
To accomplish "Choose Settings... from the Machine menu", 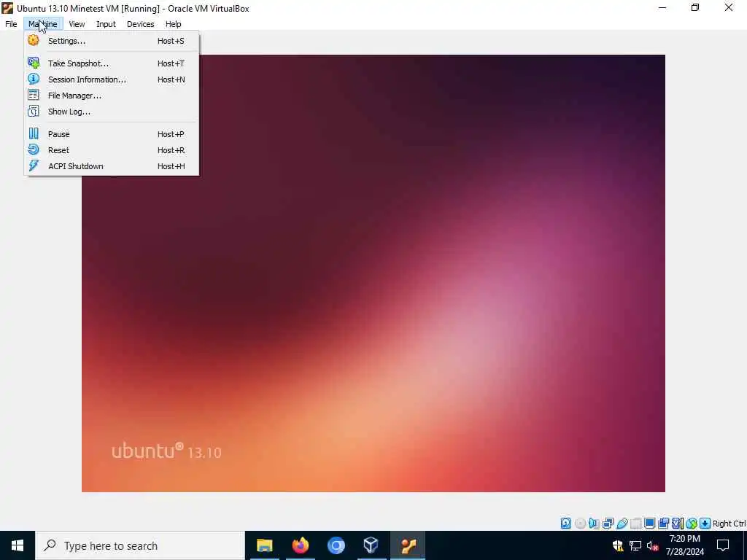I will click(x=112, y=41).
